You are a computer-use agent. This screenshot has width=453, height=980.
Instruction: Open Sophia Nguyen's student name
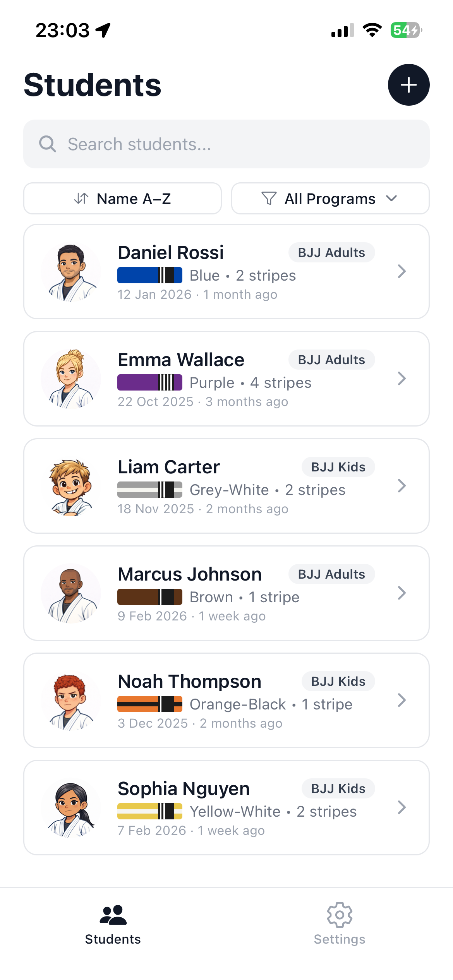click(184, 788)
